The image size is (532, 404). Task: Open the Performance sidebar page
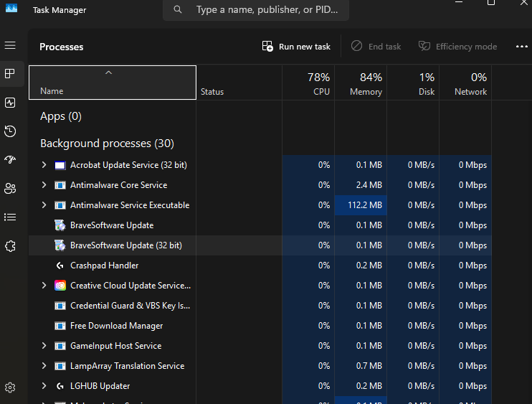[x=10, y=103]
